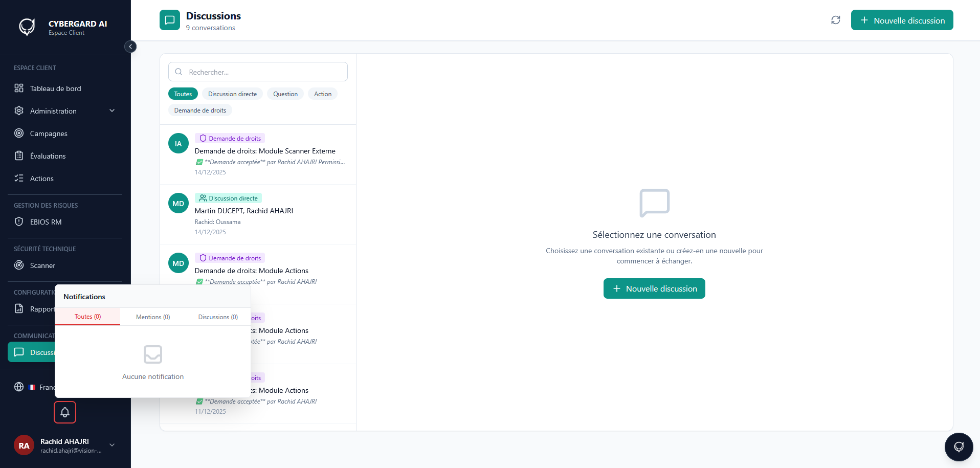The image size is (980, 468).
Task: Open the chatbot assistant floating button
Action: click(959, 447)
